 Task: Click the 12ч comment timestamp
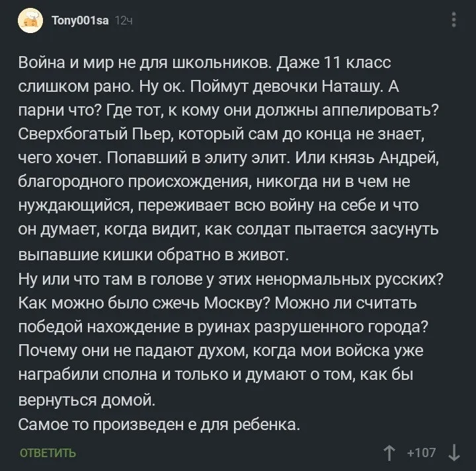pos(124,20)
